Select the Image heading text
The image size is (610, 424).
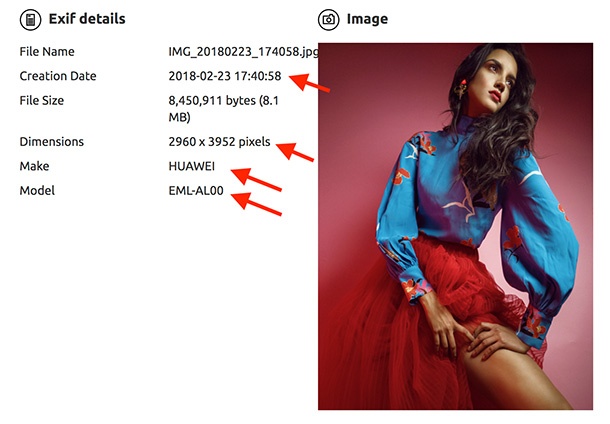click(x=367, y=19)
